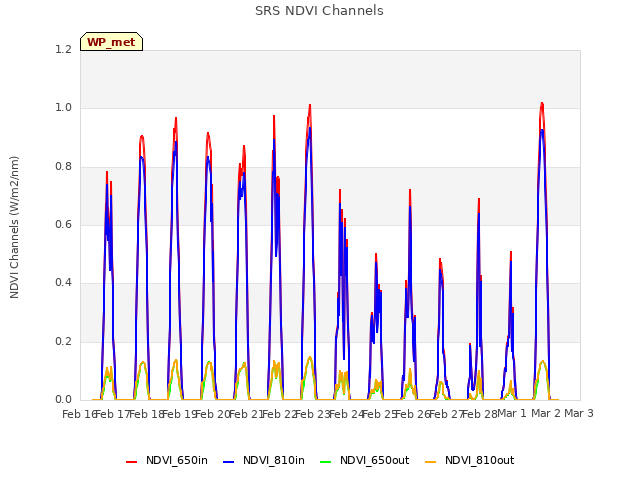Image resolution: width=640 pixels, height=480 pixels.
Task: Click the Feb 24 x-axis label
Action: pyautogui.click(x=346, y=414)
